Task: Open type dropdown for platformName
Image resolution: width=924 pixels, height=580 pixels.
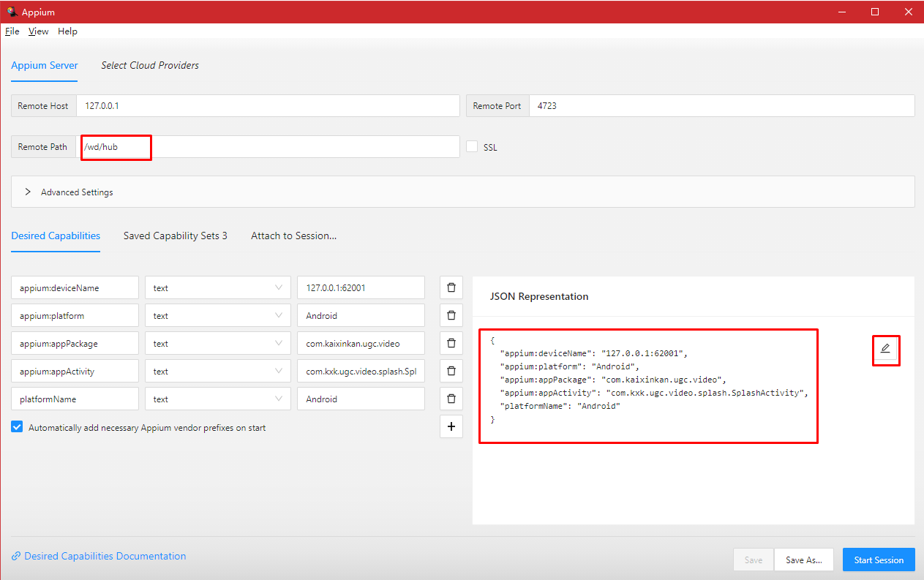Action: pyautogui.click(x=217, y=399)
